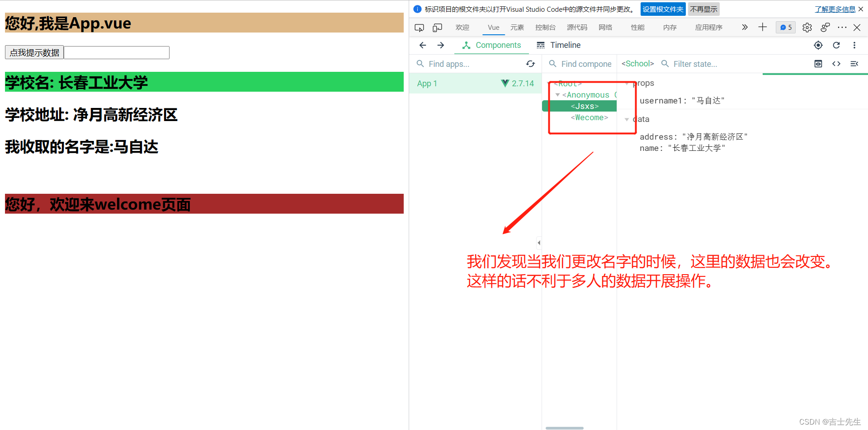Select the Jsxs component node

pos(580,106)
